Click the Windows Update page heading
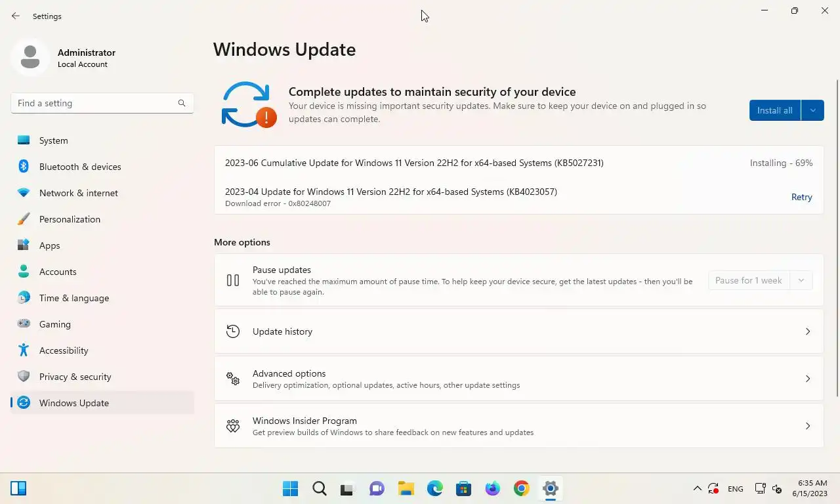The image size is (840, 504). 284,50
